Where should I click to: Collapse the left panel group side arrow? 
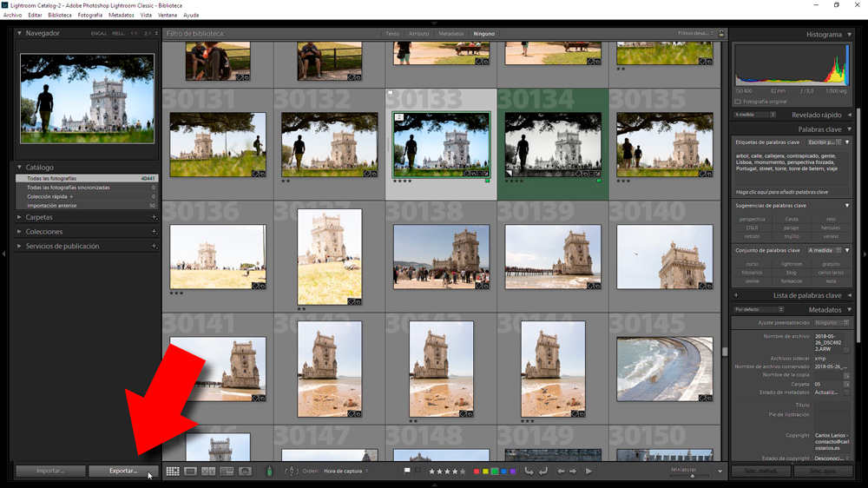tap(3, 254)
